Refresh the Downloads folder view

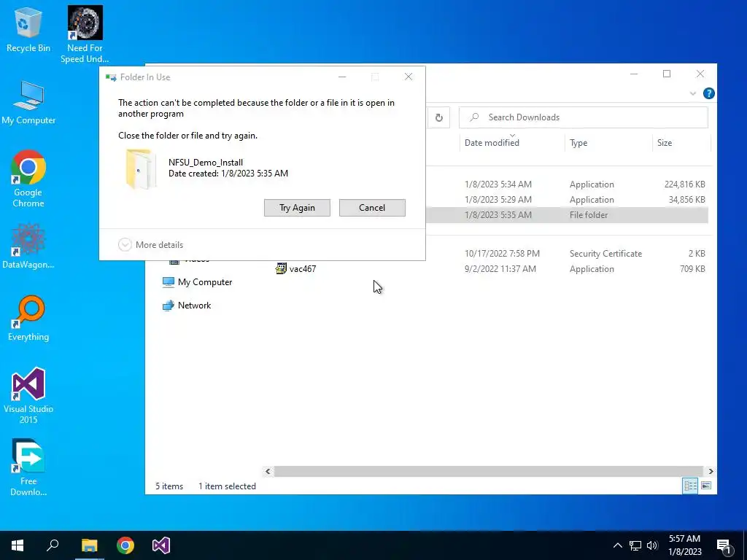coord(438,117)
